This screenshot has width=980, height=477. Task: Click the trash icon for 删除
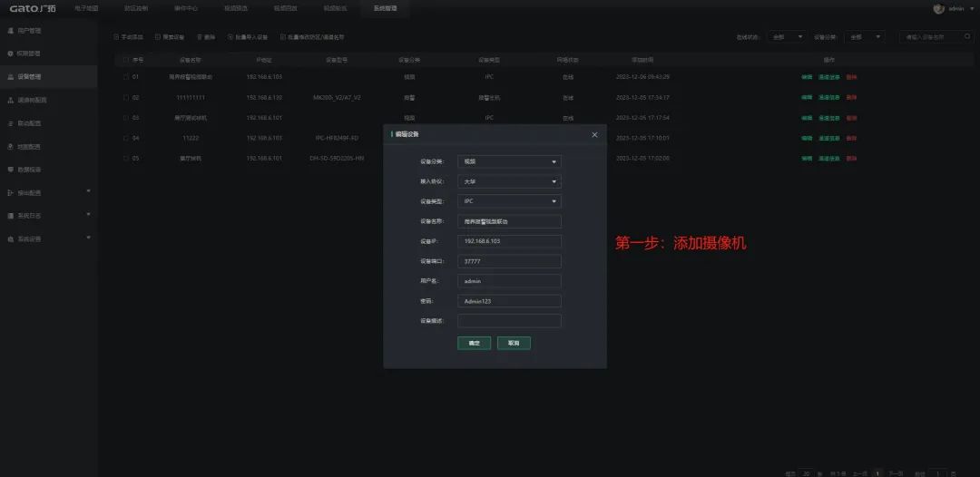coord(200,37)
